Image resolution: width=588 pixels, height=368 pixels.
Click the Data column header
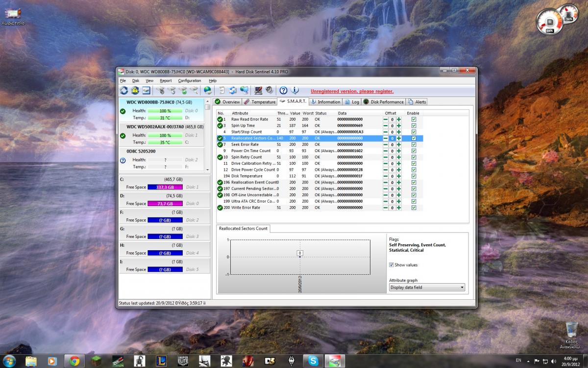pos(359,113)
